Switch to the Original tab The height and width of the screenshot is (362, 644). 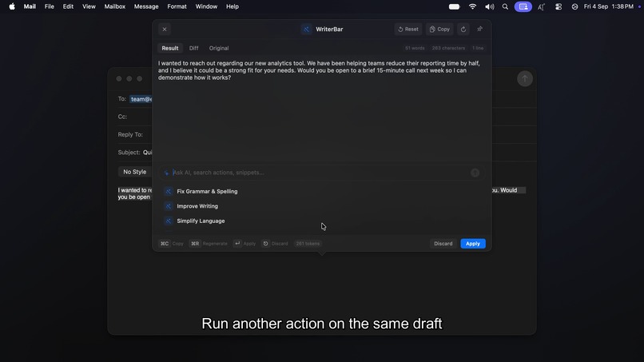(219, 48)
